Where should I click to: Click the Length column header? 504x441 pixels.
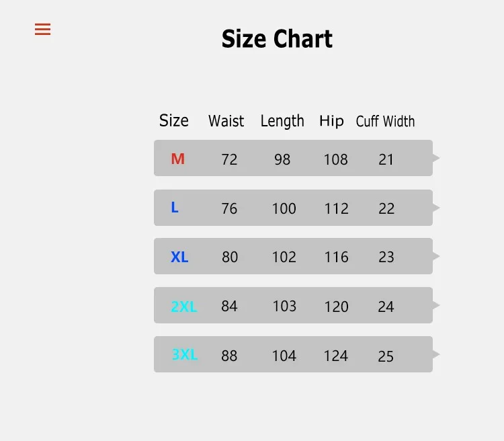[282, 121]
